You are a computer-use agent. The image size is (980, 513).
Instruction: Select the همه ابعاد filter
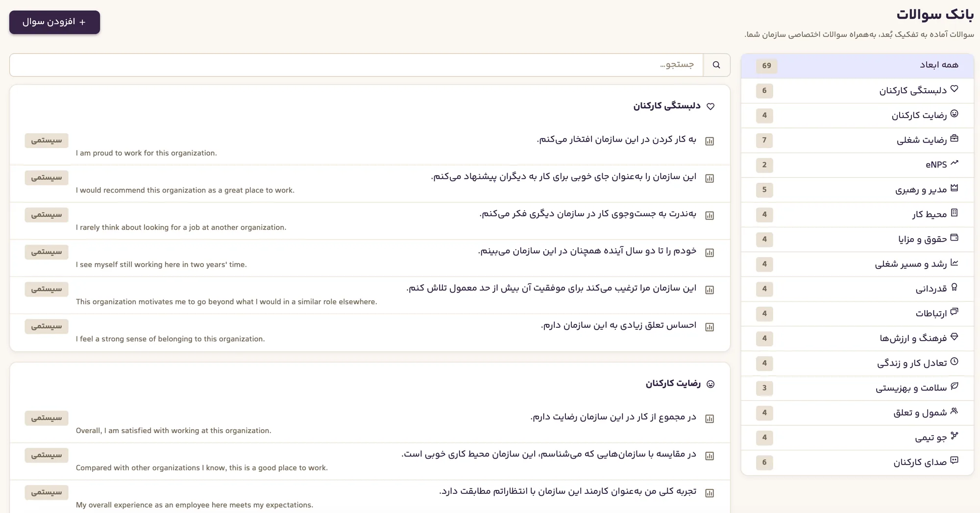coord(857,66)
